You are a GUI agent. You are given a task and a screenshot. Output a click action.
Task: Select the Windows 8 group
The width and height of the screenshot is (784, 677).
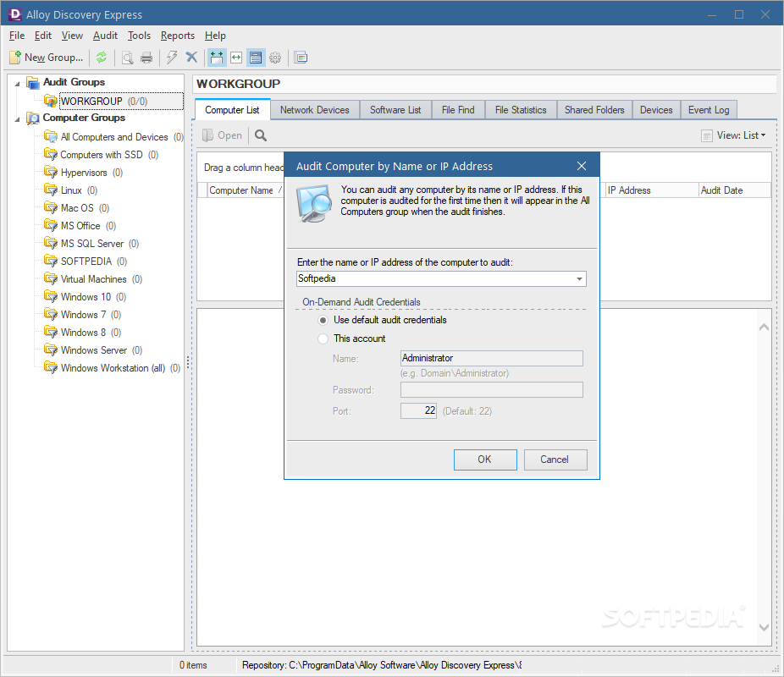83,333
